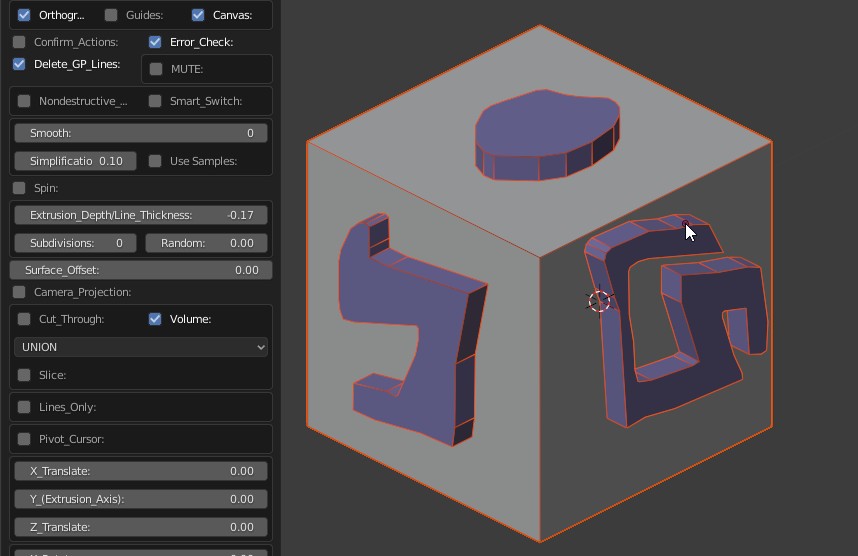Viewport: 858px width, 556px height.
Task: Turn off Error_Check
Action: (x=155, y=42)
